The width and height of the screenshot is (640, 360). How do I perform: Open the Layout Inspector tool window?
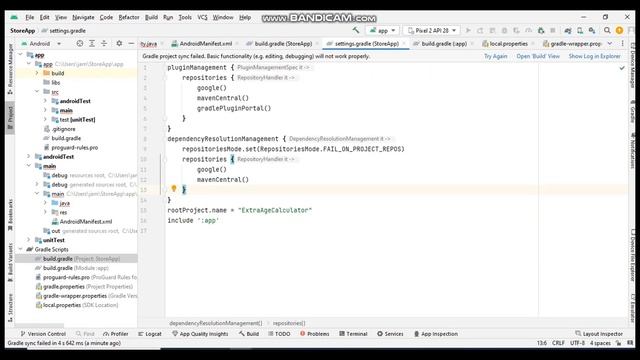pyautogui.click(x=599, y=334)
